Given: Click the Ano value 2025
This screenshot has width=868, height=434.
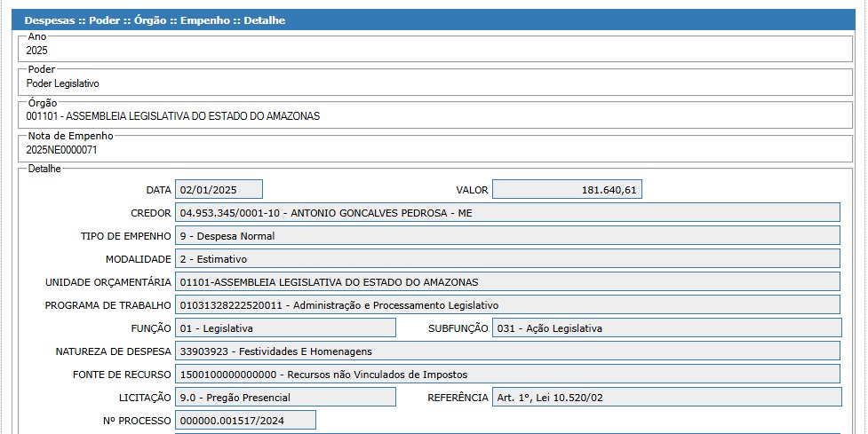Looking at the screenshot, I should click(x=37, y=51).
